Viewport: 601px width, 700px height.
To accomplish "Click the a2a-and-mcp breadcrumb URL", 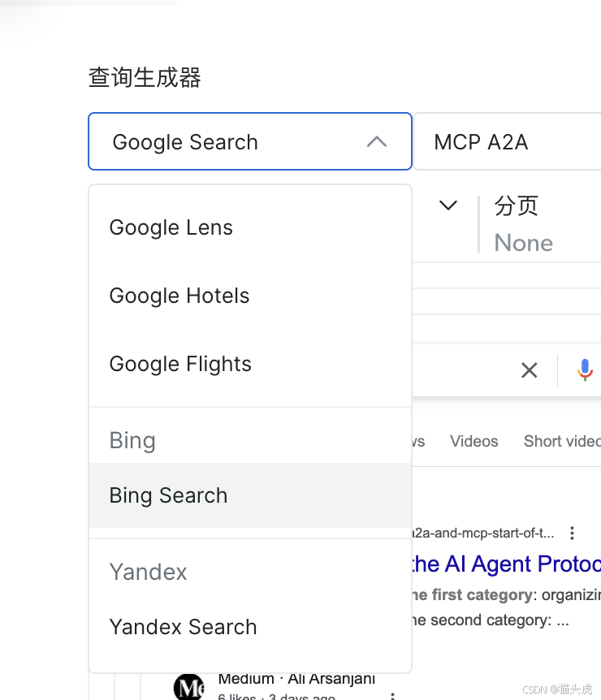I will point(487,533).
